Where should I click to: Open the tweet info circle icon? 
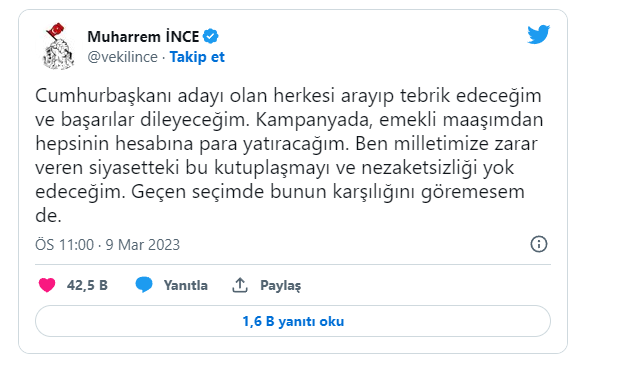click(x=539, y=244)
